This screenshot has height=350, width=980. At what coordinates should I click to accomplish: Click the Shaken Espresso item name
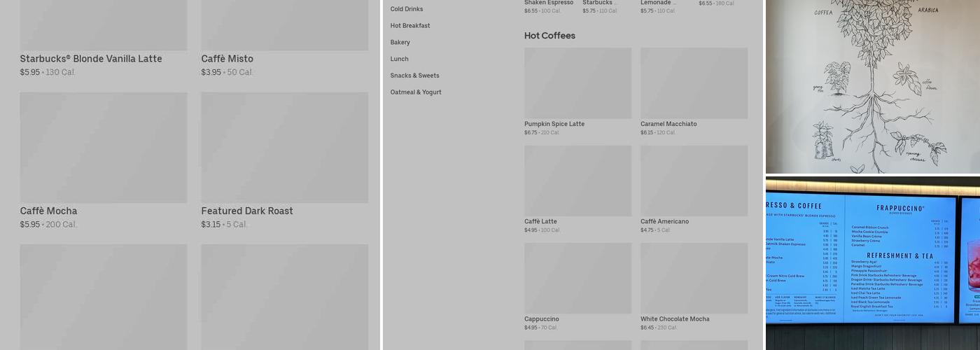point(549,3)
